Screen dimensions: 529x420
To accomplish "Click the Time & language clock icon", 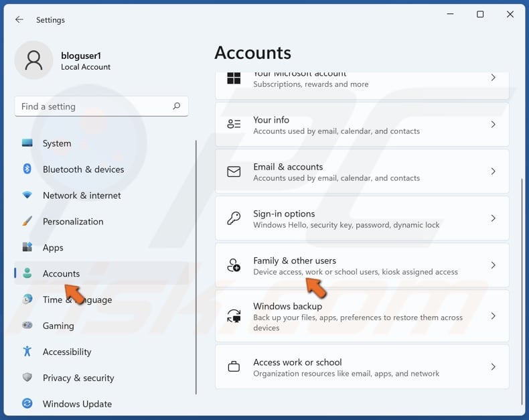I will click(27, 299).
